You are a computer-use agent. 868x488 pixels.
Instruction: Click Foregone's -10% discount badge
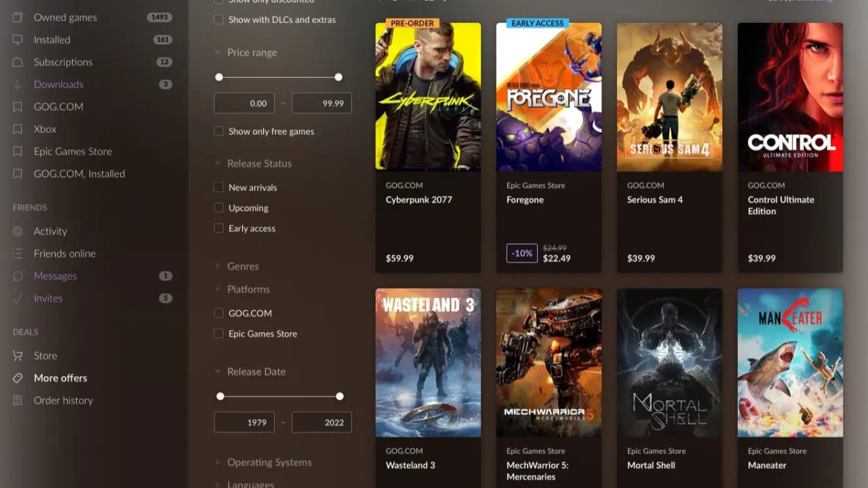(x=521, y=253)
